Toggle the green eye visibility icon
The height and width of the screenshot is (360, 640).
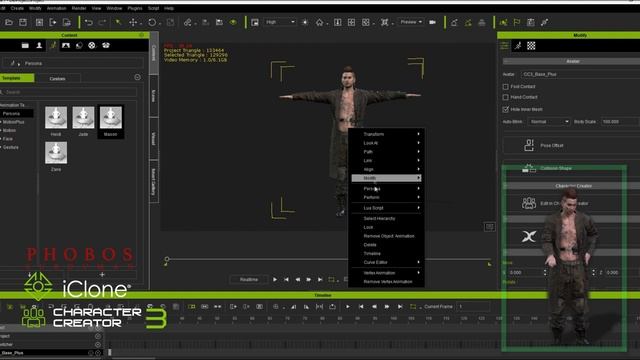pos(233,22)
